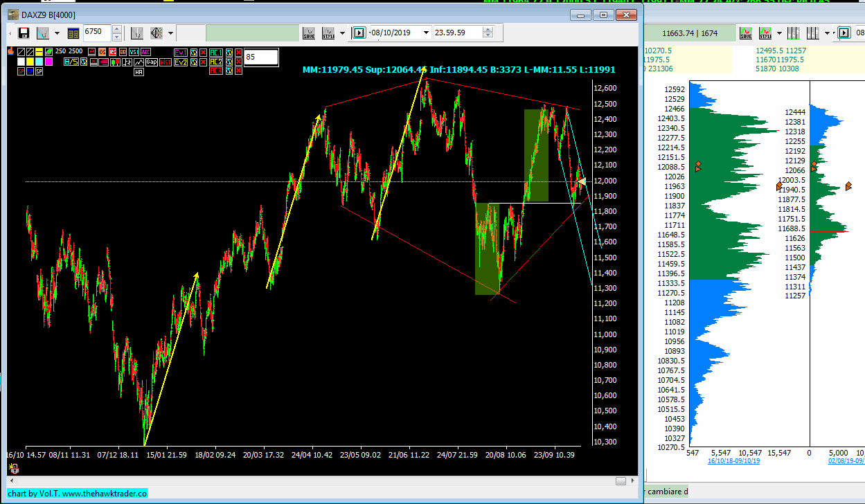This screenshot has width=865, height=504.
Task: Toggle the Gap display
Action: 151,62
